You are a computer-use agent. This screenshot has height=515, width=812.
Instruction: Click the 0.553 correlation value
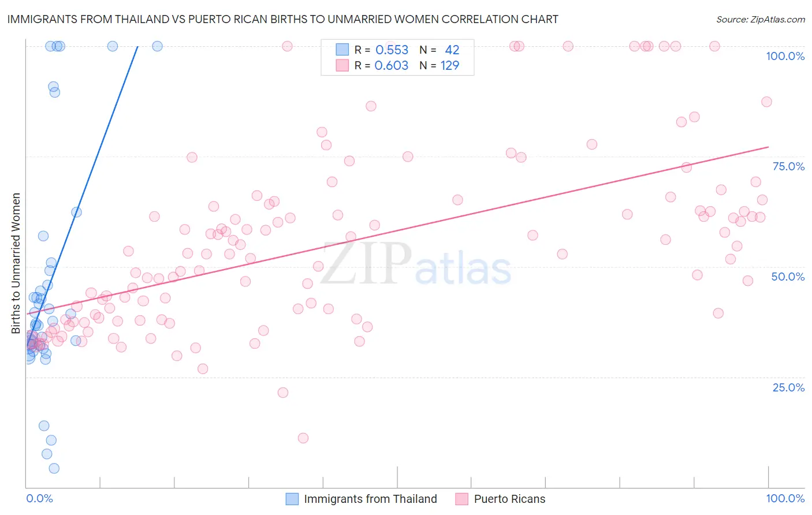[392, 50]
